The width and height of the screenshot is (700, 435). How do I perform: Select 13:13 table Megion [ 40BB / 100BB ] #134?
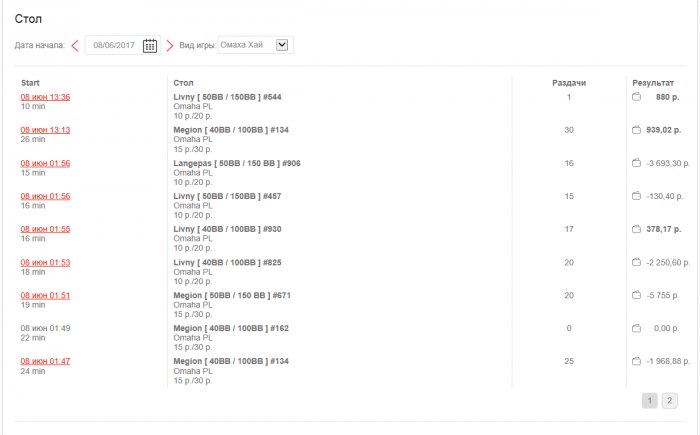click(231, 130)
